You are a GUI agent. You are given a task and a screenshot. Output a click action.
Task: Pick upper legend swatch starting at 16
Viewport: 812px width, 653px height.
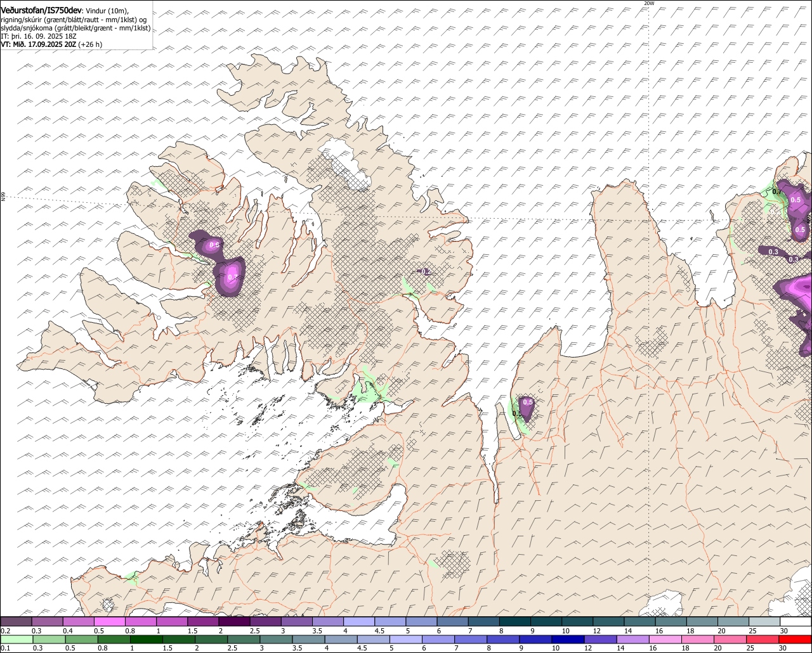point(671,621)
